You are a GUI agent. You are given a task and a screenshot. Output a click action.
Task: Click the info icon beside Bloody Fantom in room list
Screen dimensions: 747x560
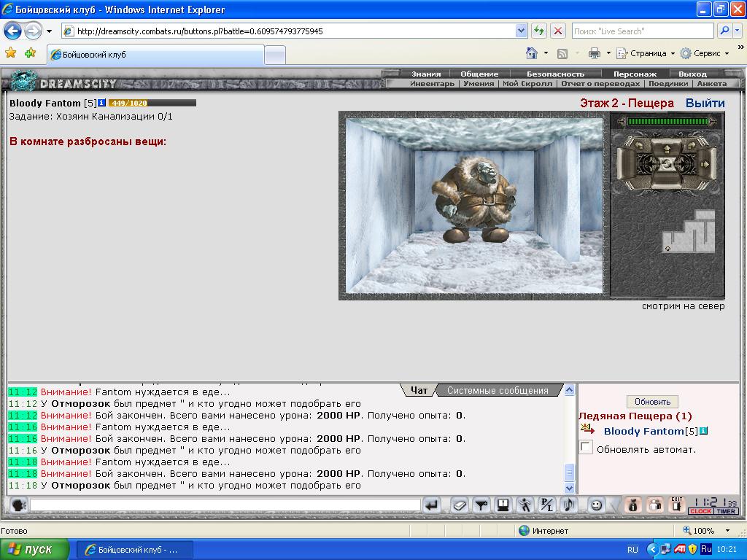click(703, 431)
